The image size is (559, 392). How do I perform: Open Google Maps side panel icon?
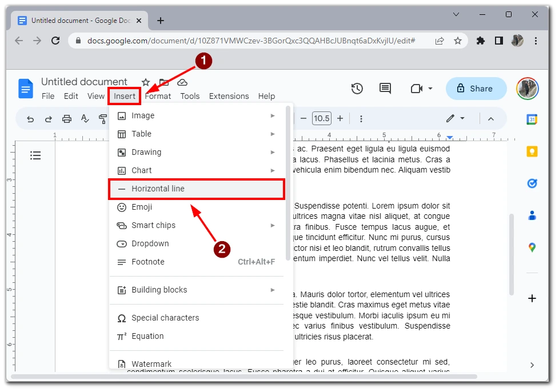pyautogui.click(x=532, y=247)
